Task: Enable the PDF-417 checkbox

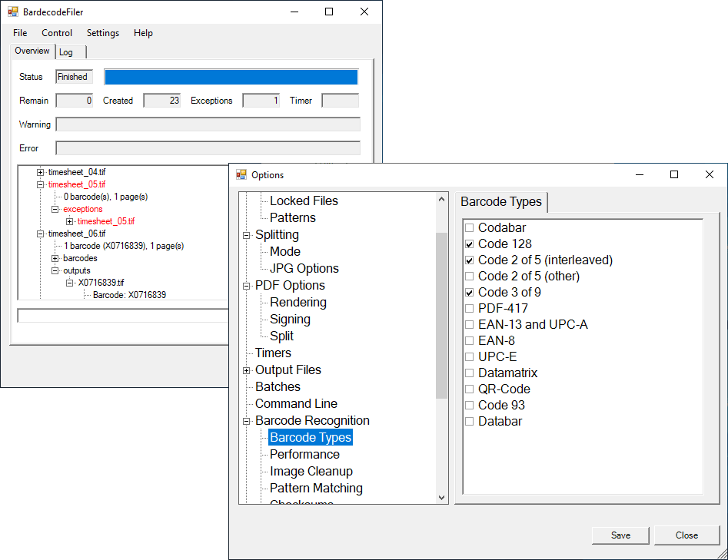Action: click(x=470, y=309)
